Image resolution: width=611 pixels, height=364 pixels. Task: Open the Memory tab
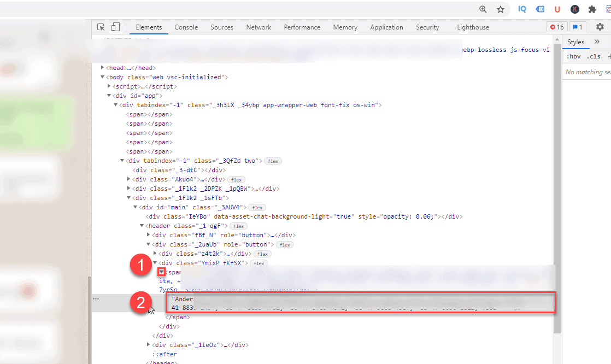pyautogui.click(x=345, y=27)
